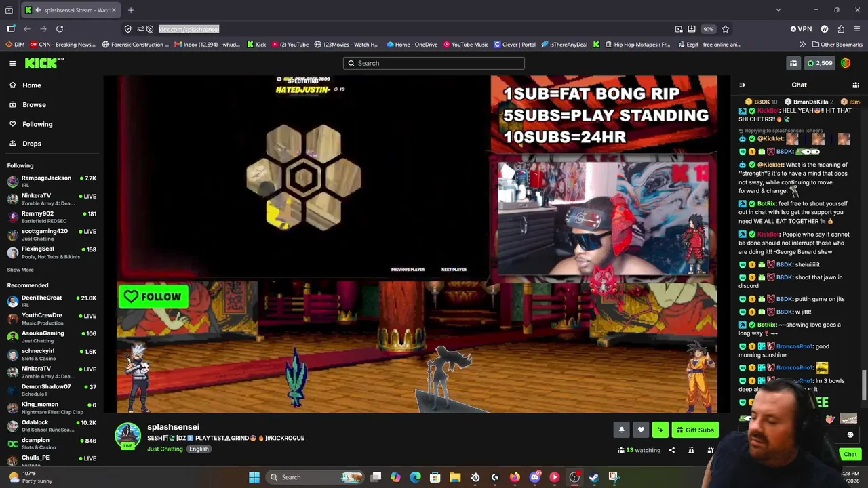868x488 pixels.
Task: Open the browser extensions puzzle icon
Action: point(841,29)
